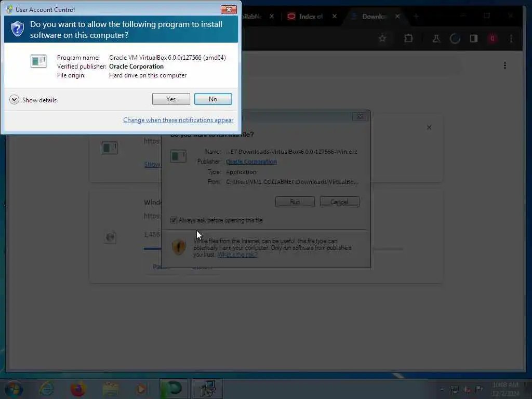Open the 'What's the risk?' link

click(x=237, y=255)
